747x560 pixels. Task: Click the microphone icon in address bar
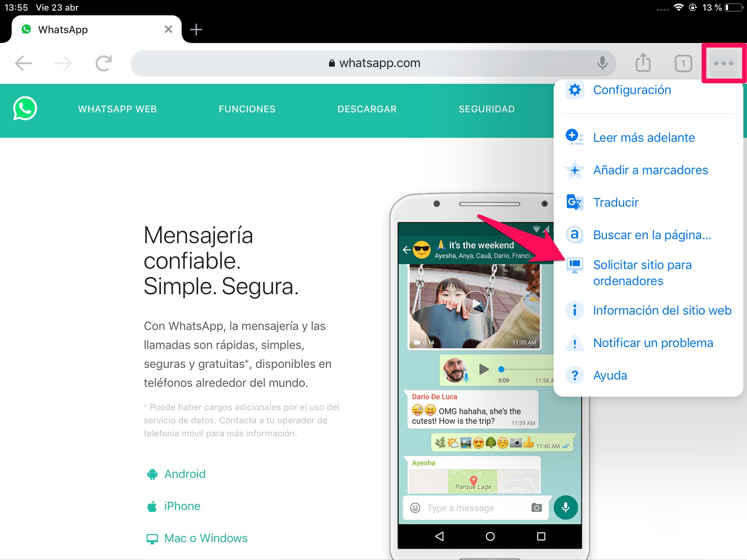[x=602, y=63]
